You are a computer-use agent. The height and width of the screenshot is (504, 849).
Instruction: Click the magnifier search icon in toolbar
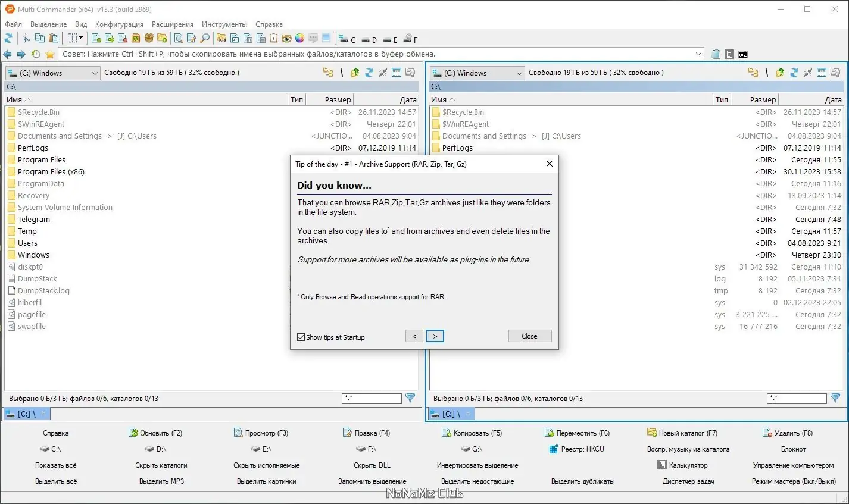pyautogui.click(x=205, y=39)
